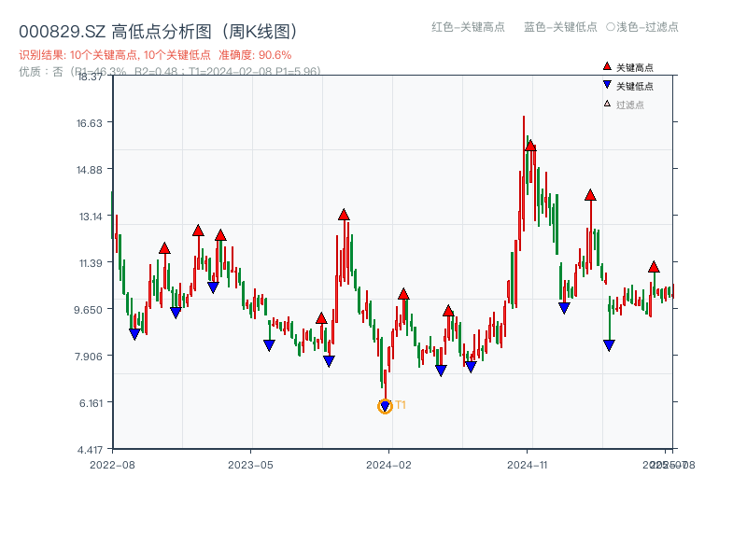747x560 pixels.
Task: Click the T1 circled blue low marker
Action: click(385, 406)
